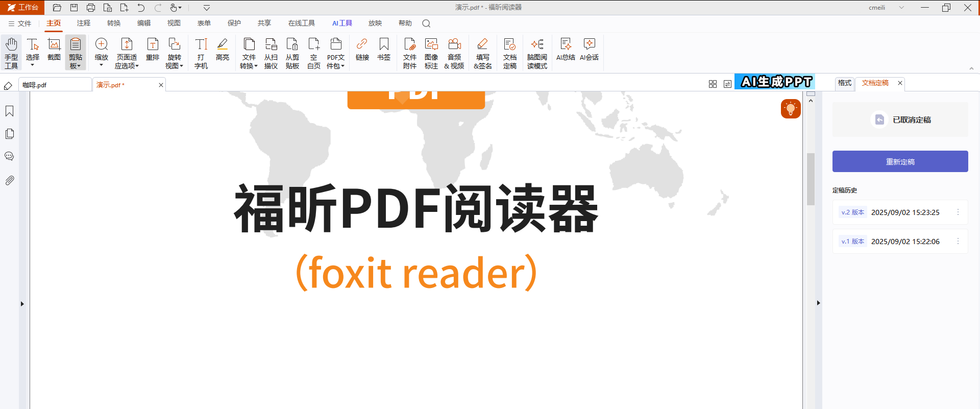980x409 pixels.
Task: Show the pages panel in left sidebar
Action: [x=9, y=134]
